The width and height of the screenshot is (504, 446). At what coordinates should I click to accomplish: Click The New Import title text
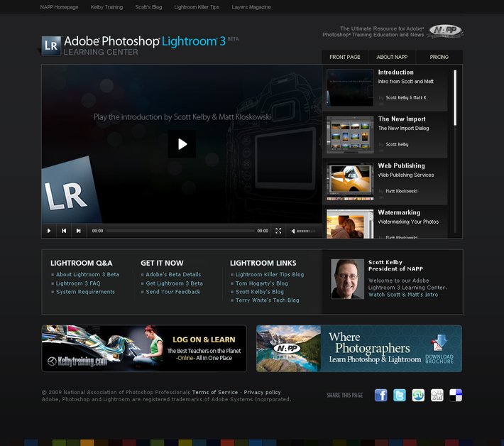click(402, 119)
